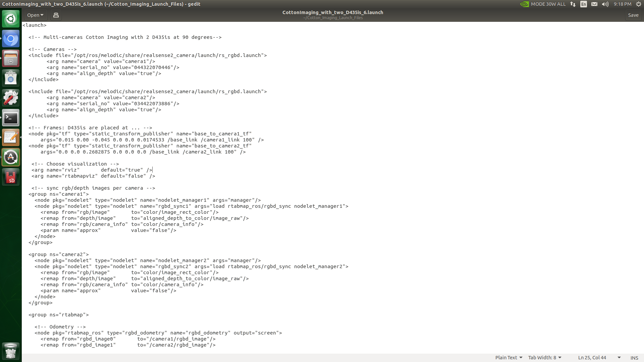Screen dimensions: 644x362
Task: Open the Files manager dock icon
Action: [x=11, y=59]
